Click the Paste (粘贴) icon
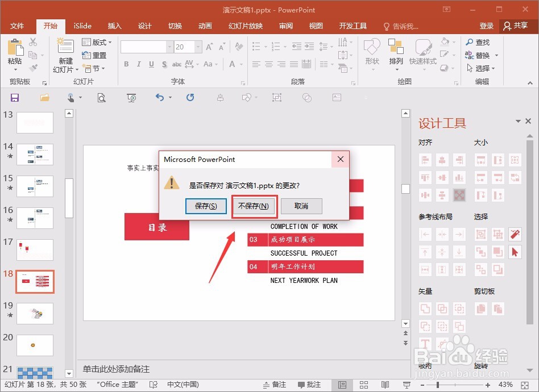The image size is (539, 392). point(15,47)
